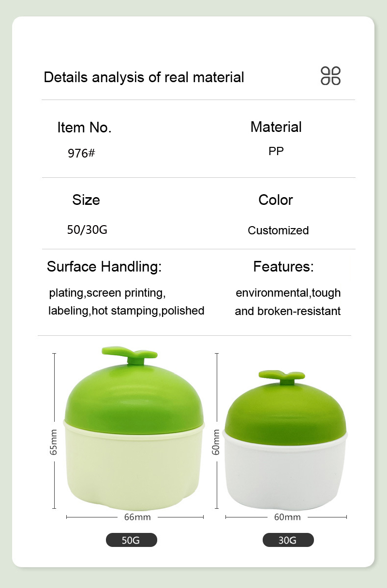Click the 60mm width label under the small jar
The image size is (387, 588).
[287, 517]
